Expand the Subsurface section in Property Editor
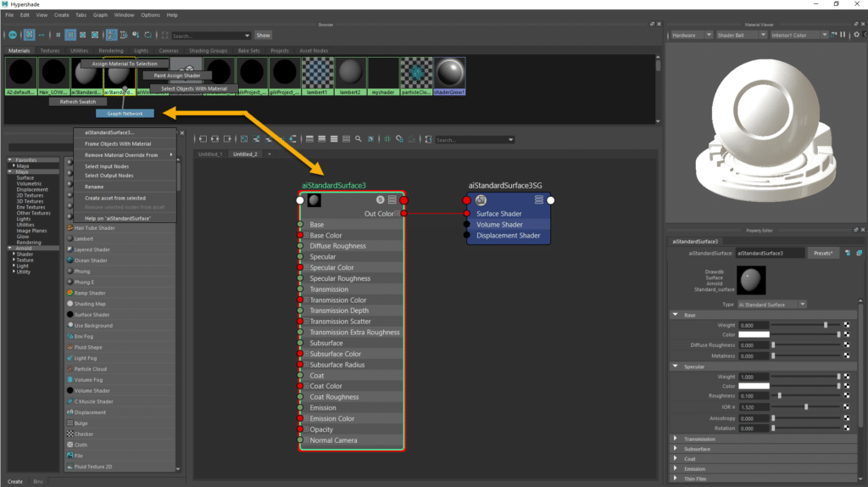Screen dimensions: 868x487 click(x=676, y=449)
